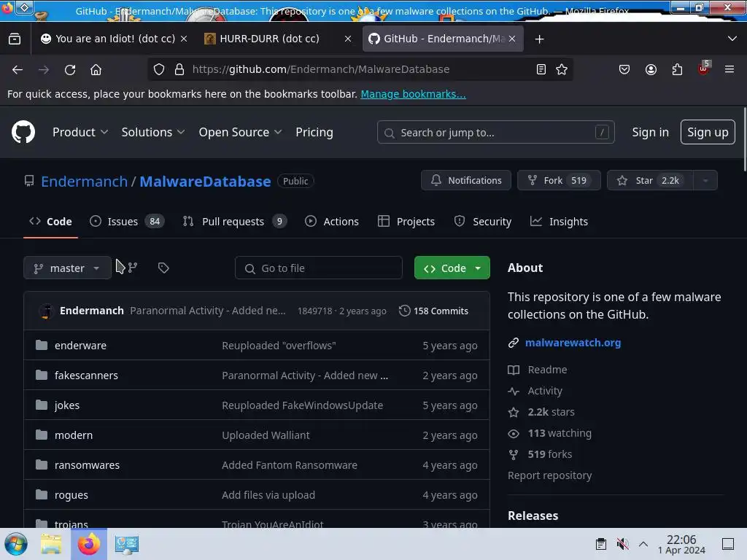Open a new tab with plus icon
747x560 pixels.
[539, 39]
